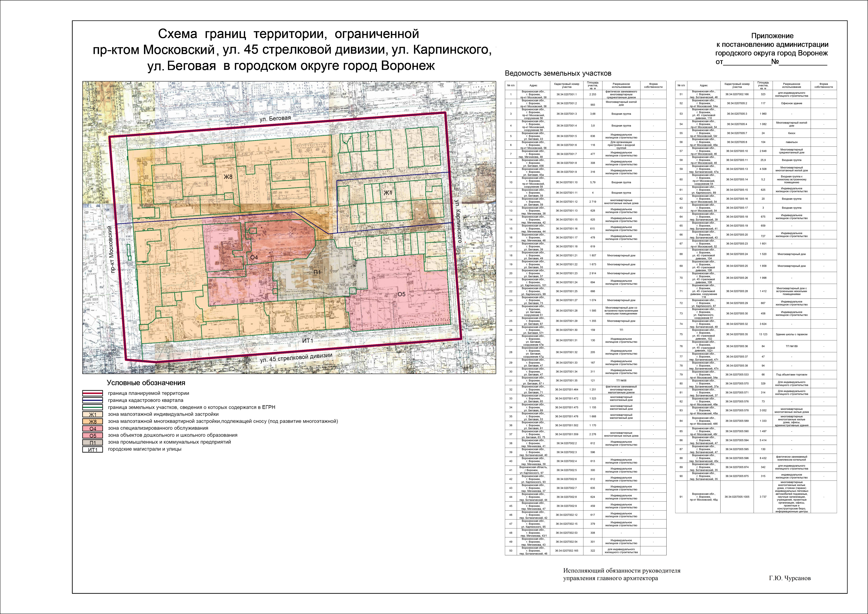The image size is (868, 614).
Task: Click the Ж8 orange legend swatch
Action: tap(93, 421)
